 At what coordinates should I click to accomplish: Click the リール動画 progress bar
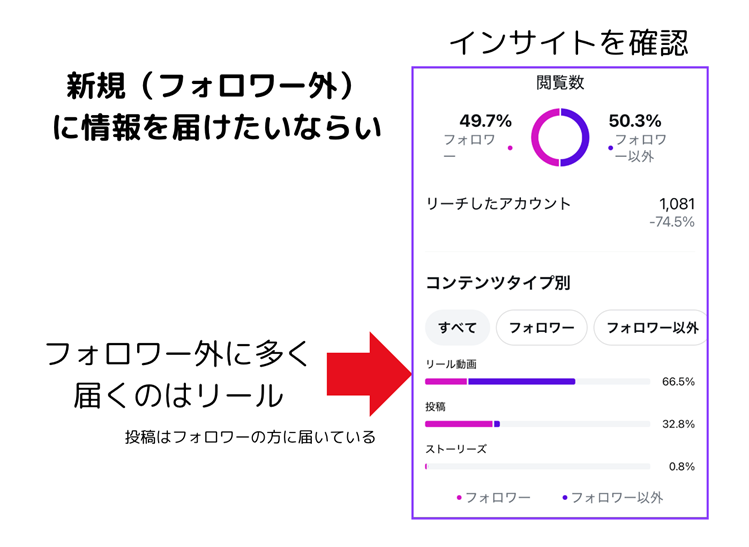pos(537,381)
